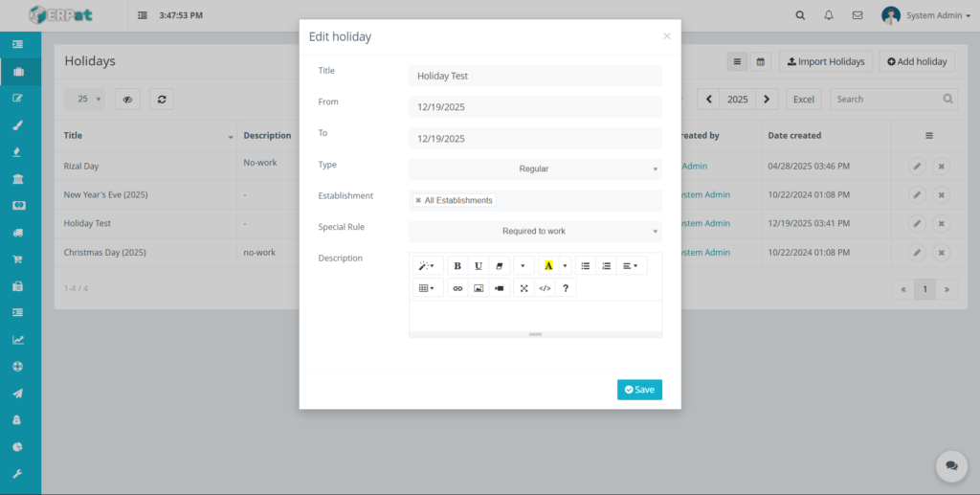Viewport: 980px width, 495px height.
Task: Go to next year arrow
Action: point(767,99)
